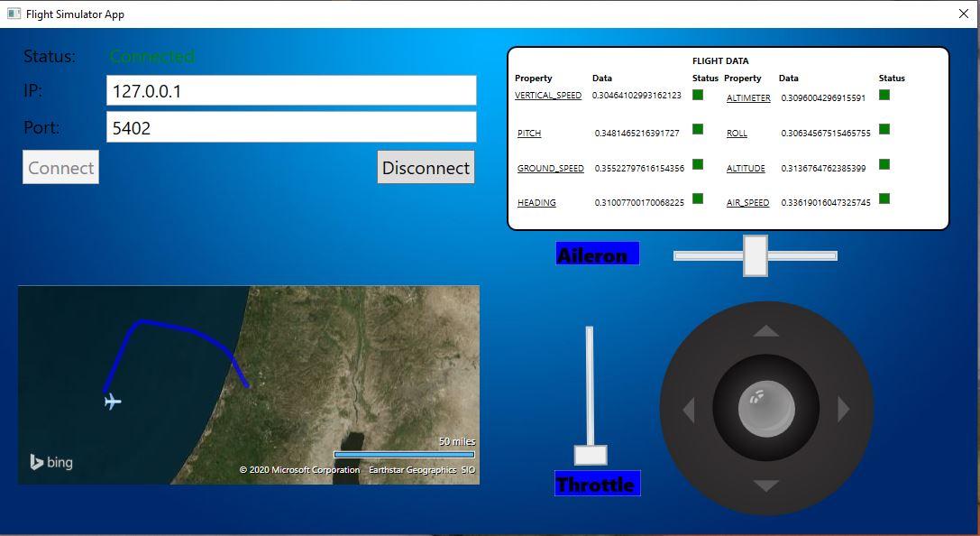The width and height of the screenshot is (980, 536).
Task: Click the joystick left arrow
Action: (689, 410)
